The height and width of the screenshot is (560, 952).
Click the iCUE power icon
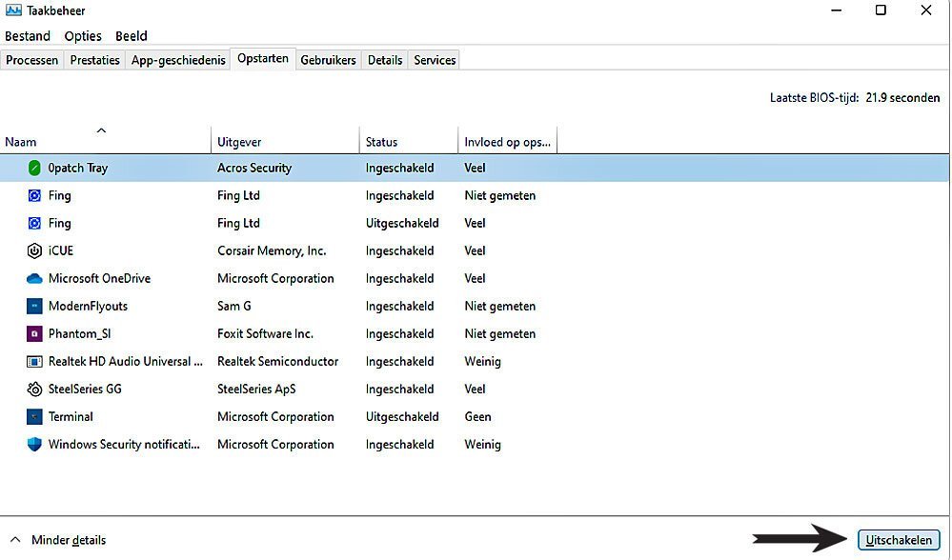(34, 250)
